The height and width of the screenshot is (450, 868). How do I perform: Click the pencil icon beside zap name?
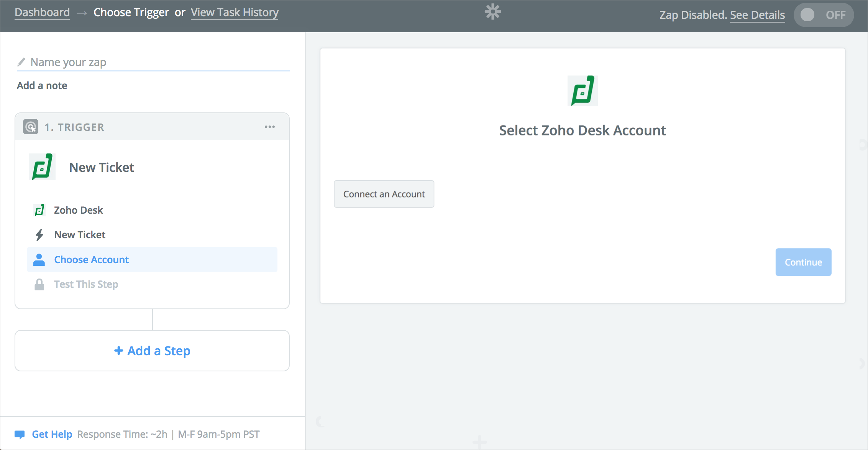pyautogui.click(x=21, y=62)
